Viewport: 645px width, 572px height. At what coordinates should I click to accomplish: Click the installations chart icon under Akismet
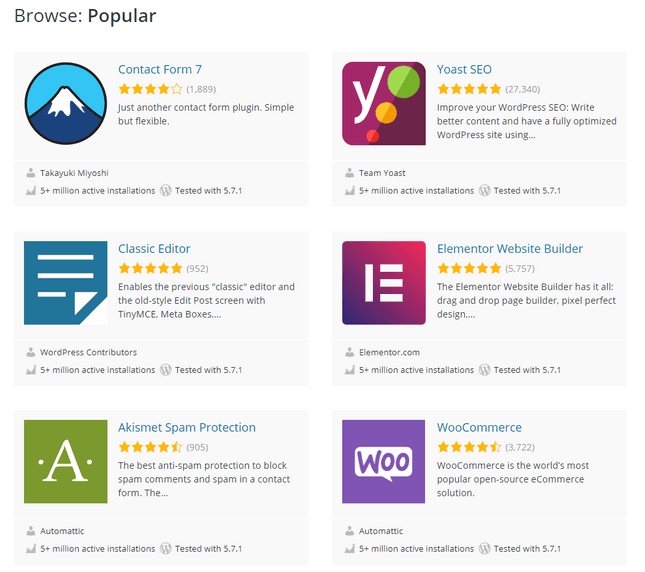point(31,549)
